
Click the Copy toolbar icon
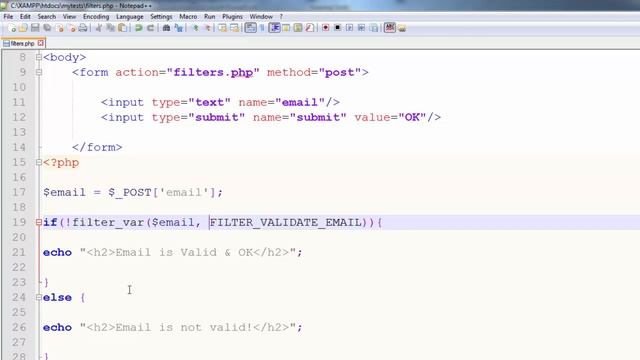111,28
